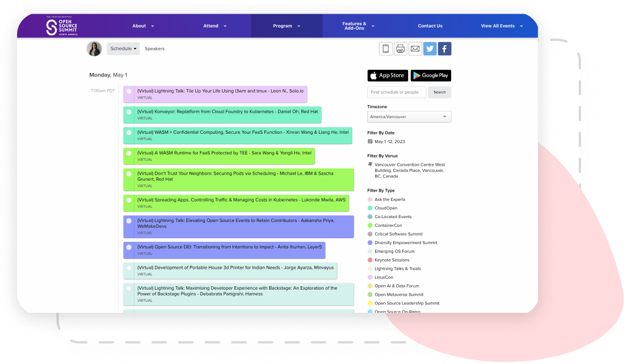Click the user profile avatar photo
The image size is (624, 364).
(x=94, y=48)
